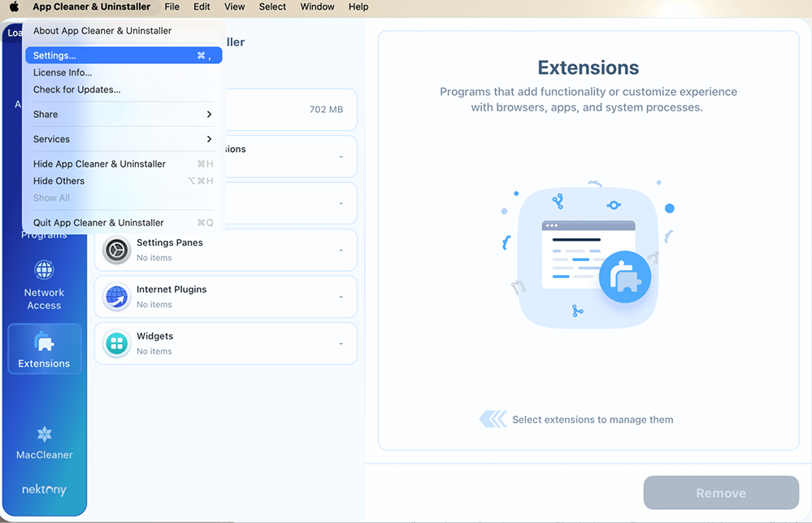Image resolution: width=812 pixels, height=523 pixels.
Task: Click the Network Access sidebar label
Action: pyautogui.click(x=44, y=299)
